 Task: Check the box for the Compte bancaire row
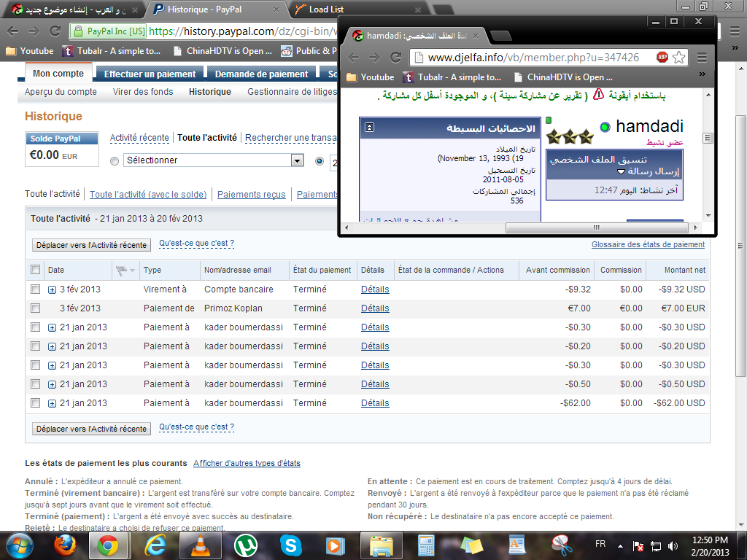[x=35, y=289]
